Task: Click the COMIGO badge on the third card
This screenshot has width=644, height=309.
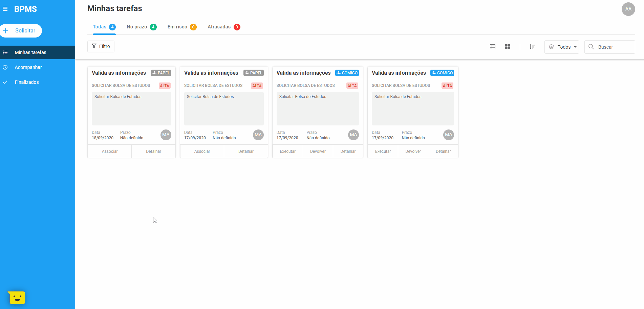Action: coord(347,73)
